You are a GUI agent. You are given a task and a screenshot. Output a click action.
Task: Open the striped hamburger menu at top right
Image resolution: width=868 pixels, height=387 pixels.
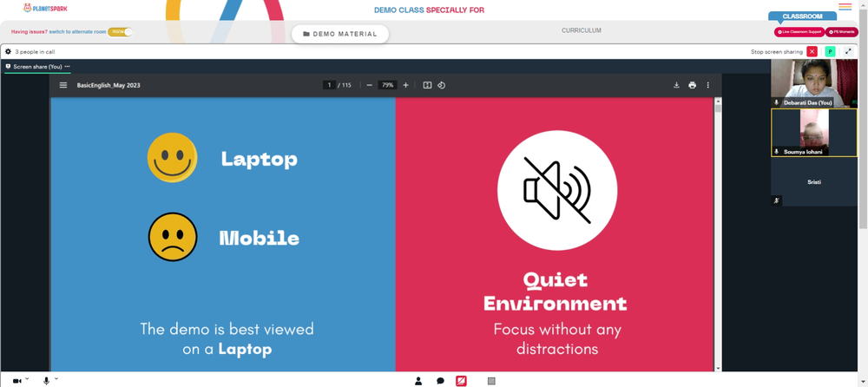tap(845, 7)
